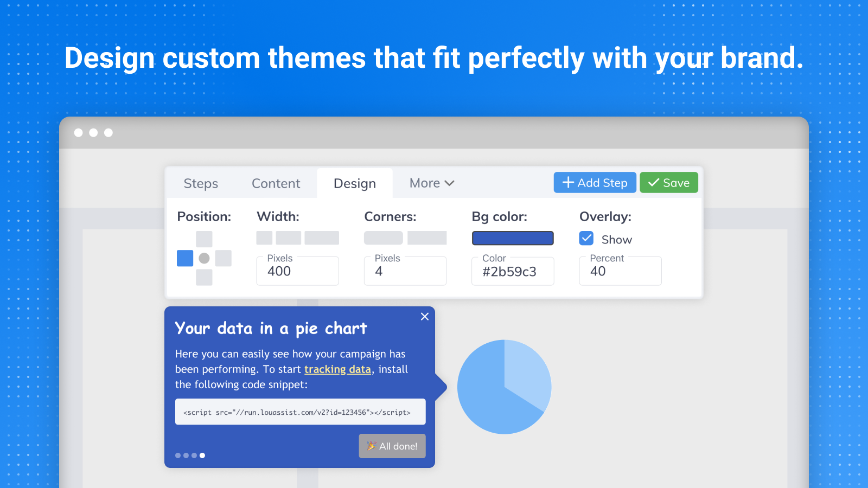Select the top position square

pyautogui.click(x=204, y=239)
